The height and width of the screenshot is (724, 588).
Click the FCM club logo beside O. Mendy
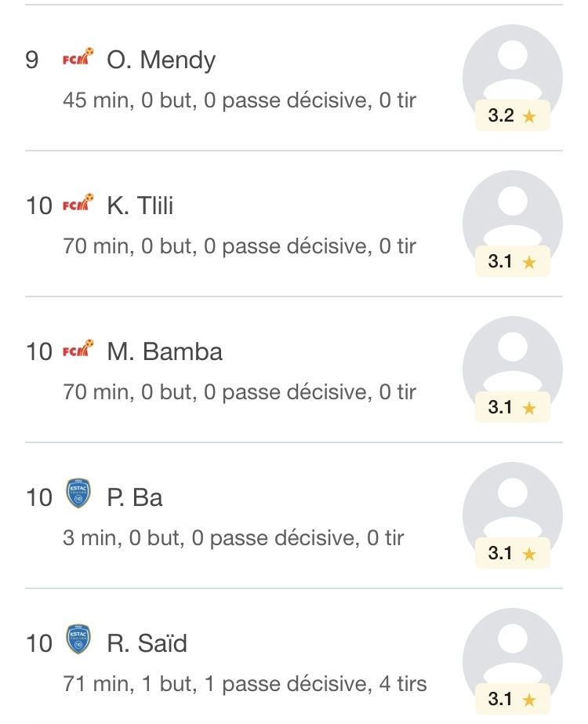[x=78, y=56]
